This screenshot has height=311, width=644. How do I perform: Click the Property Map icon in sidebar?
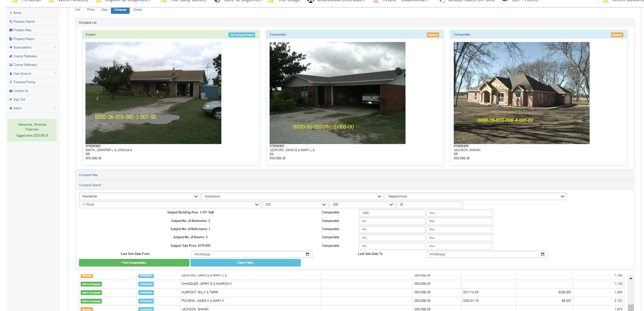(10, 30)
